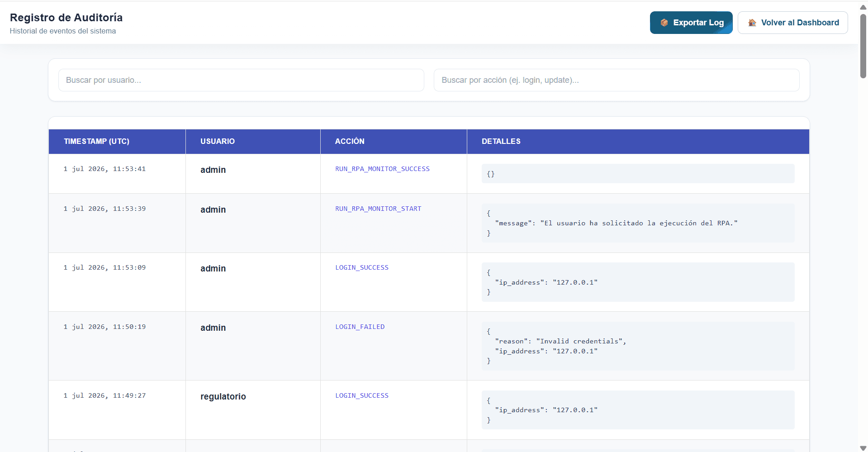The image size is (868, 452).
Task: Click the scrollbar down arrow
Action: tap(863, 448)
